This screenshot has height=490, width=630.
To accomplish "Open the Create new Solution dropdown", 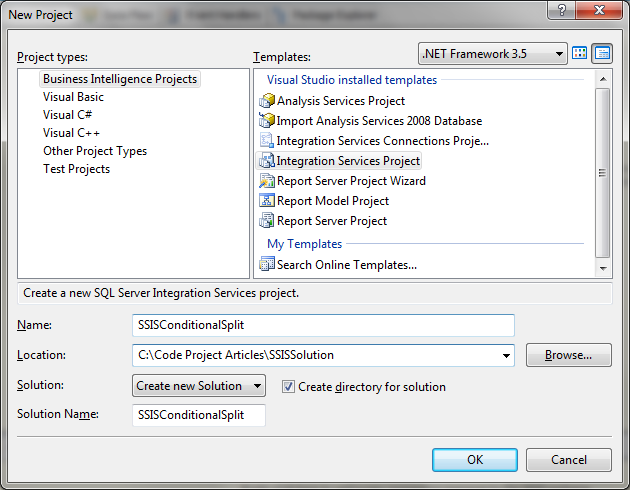I will [x=199, y=386].
